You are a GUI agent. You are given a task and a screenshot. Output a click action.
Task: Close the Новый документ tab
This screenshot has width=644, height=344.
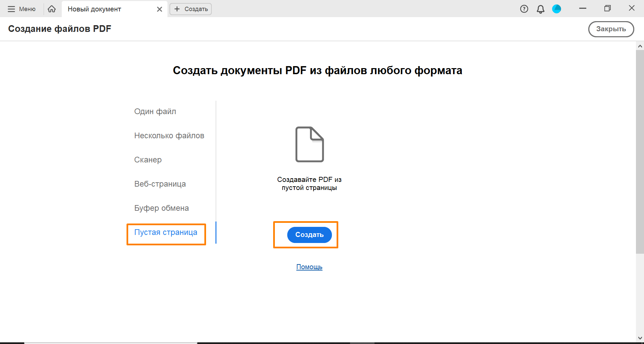[159, 9]
